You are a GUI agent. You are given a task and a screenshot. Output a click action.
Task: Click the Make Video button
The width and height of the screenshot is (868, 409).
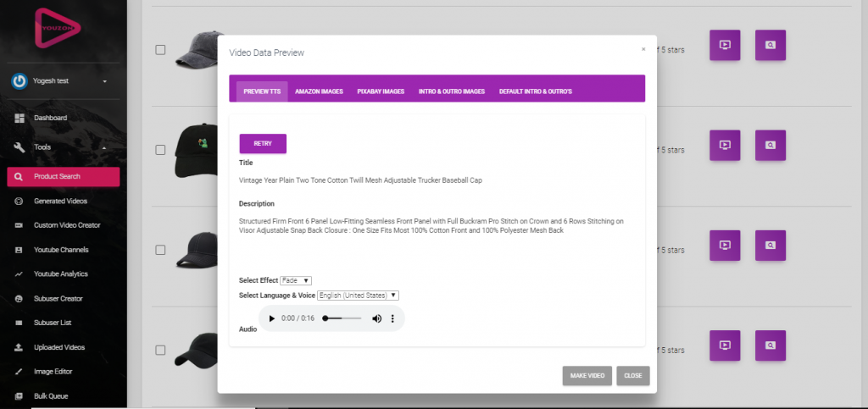[x=587, y=375]
